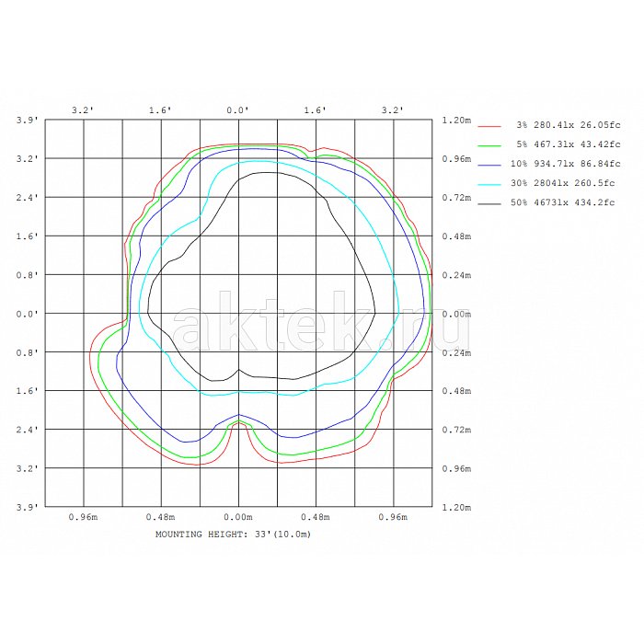Click the black 50% legend line
Viewport: 644px width, 644px height.
click(x=489, y=204)
